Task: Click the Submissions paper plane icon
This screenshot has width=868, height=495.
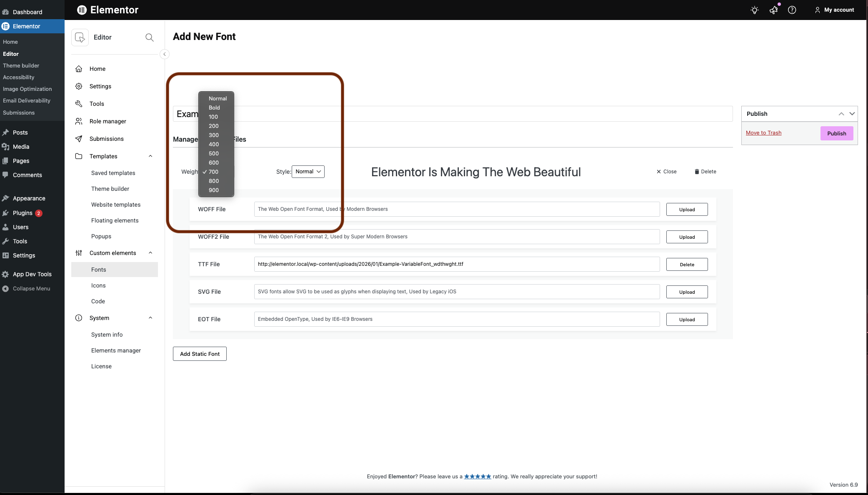Action: pos(79,139)
